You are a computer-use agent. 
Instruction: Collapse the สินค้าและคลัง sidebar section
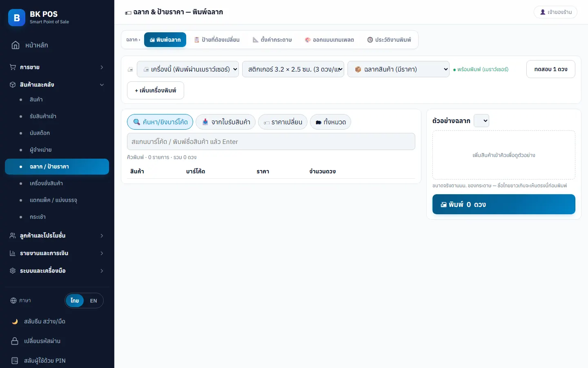(x=57, y=85)
